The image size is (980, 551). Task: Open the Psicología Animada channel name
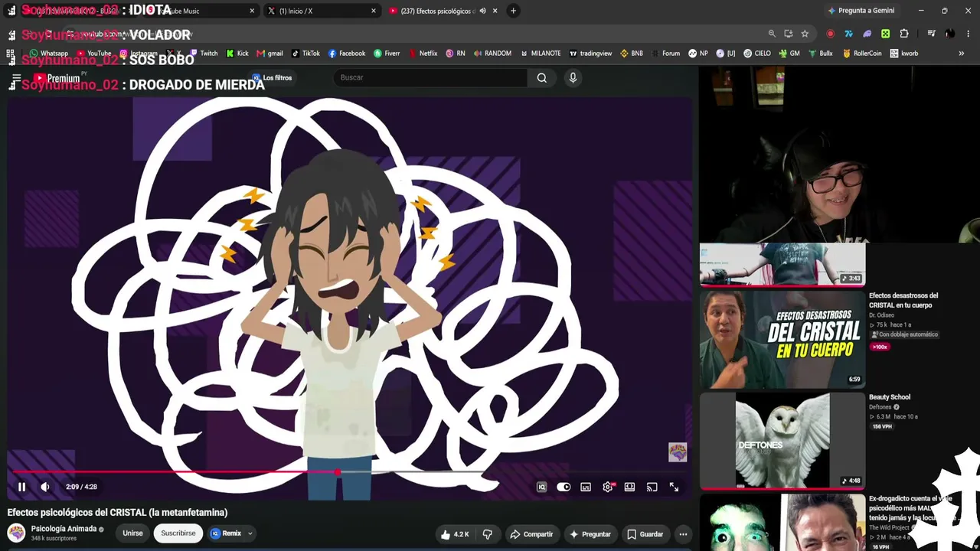point(64,529)
